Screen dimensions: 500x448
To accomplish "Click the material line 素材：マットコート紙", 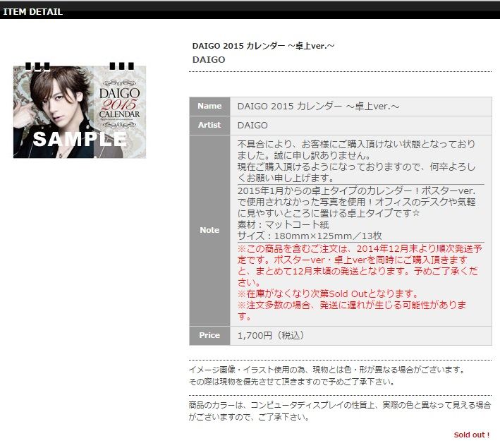I will click(283, 224).
